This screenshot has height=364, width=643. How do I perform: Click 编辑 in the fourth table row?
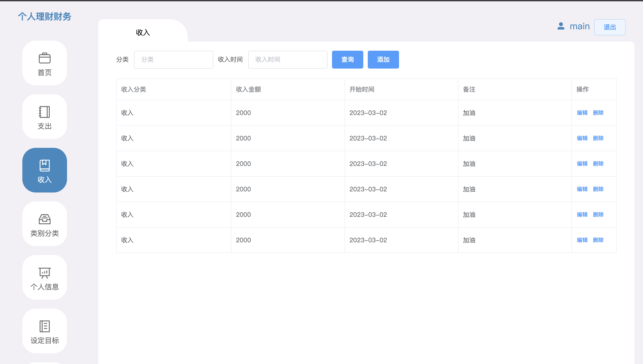[582, 189]
